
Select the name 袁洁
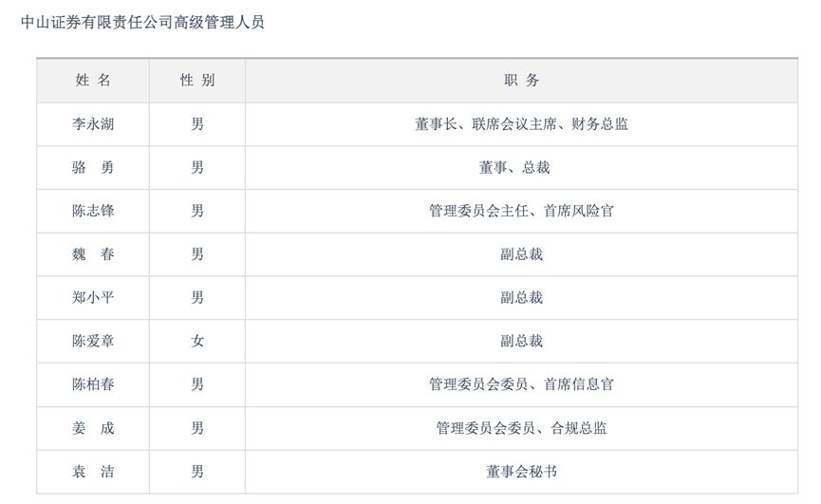(x=93, y=472)
